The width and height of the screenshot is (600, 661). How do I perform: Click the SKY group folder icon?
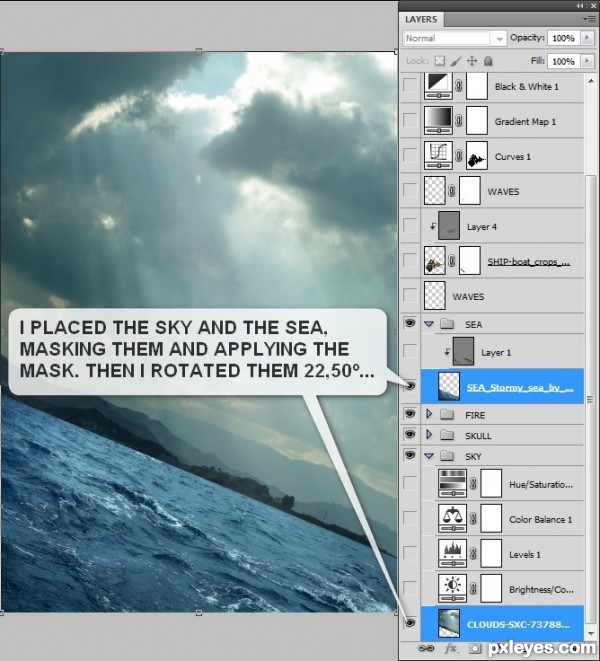447,456
